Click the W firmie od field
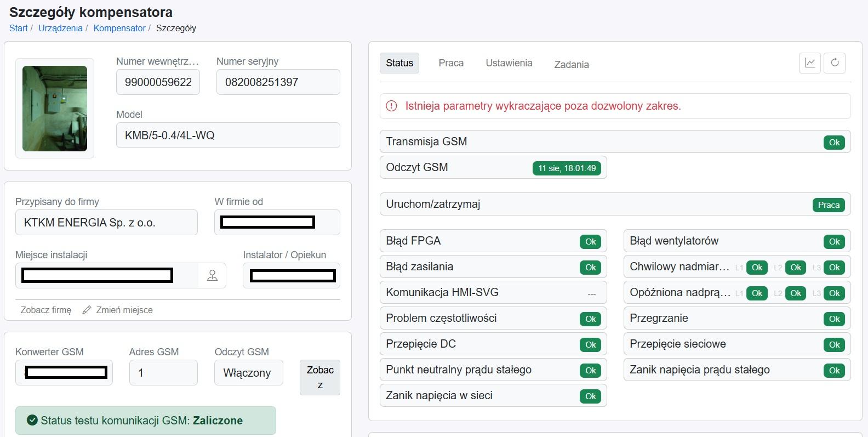 277,223
